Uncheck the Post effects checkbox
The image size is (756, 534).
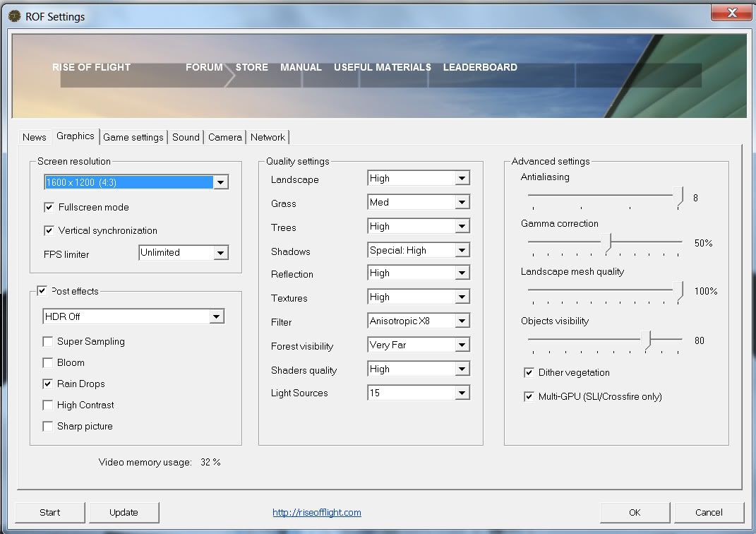pos(42,291)
